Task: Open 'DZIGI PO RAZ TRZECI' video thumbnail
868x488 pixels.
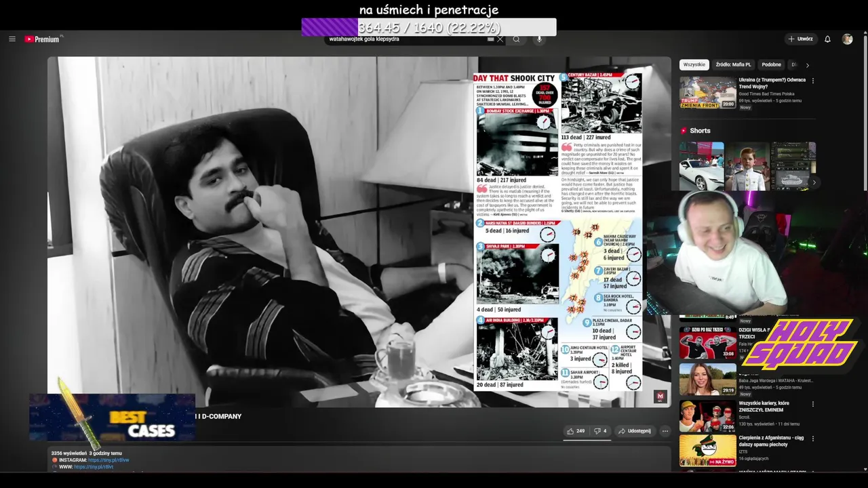Action: [708, 343]
